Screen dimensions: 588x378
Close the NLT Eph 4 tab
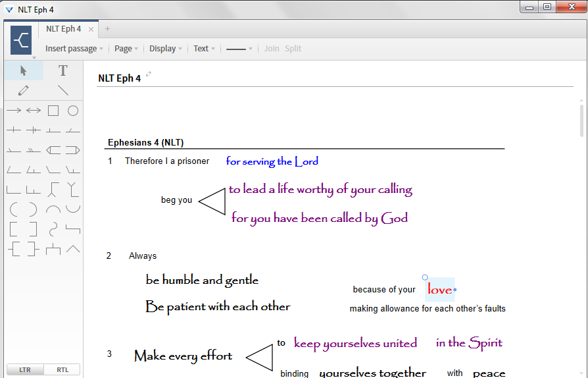(91, 29)
